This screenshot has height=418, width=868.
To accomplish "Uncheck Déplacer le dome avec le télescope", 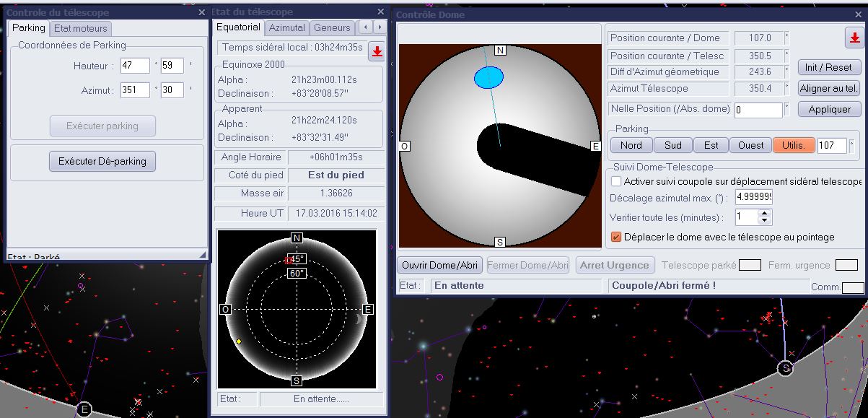I will 616,237.
